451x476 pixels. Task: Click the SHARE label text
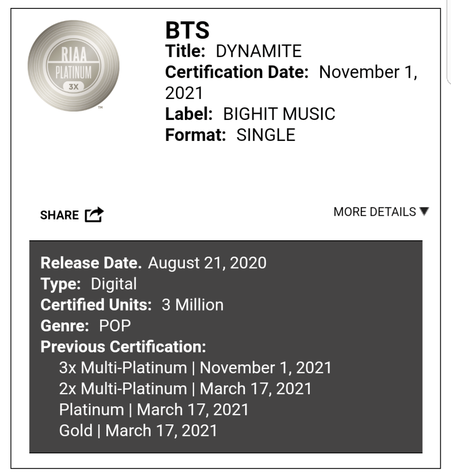pyautogui.click(x=59, y=215)
